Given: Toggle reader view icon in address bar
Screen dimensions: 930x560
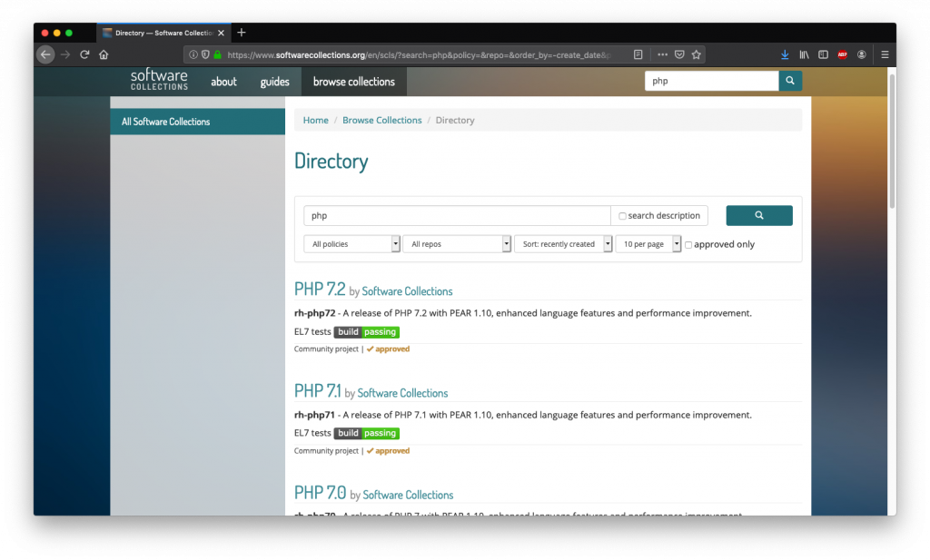Looking at the screenshot, I should click(638, 54).
